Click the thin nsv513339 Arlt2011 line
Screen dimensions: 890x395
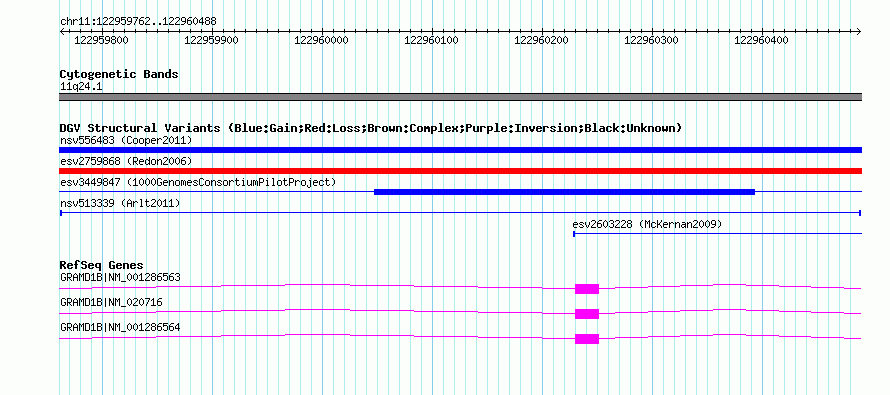coord(460,213)
